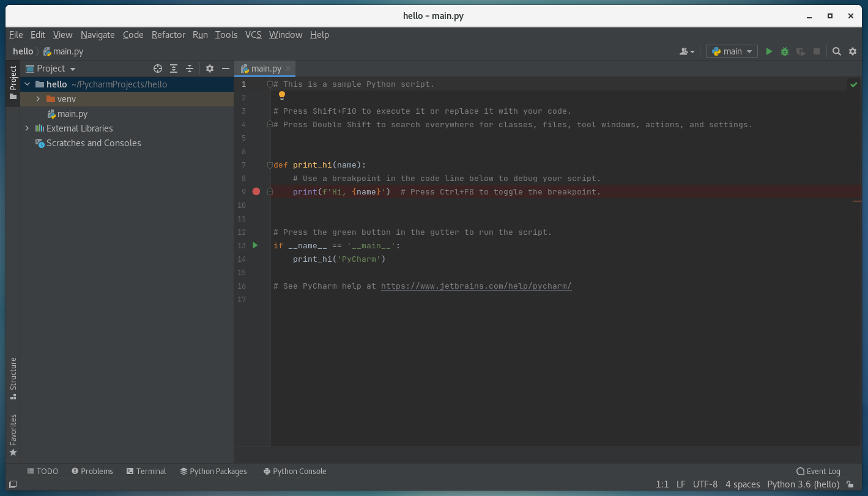Expand the venv folder
Screen dimensions: 868x496
click(38, 99)
